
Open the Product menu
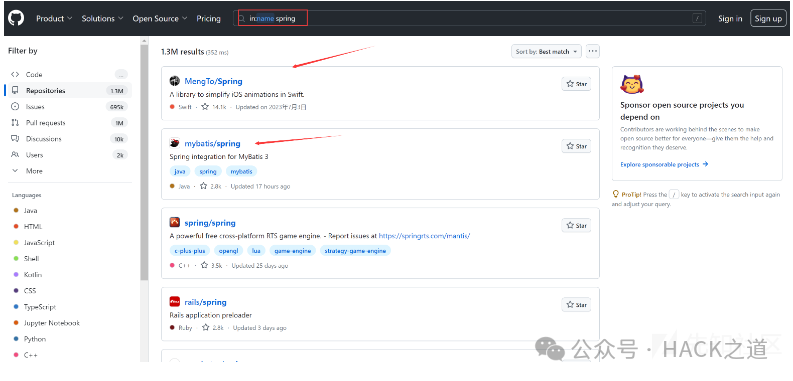click(x=54, y=19)
